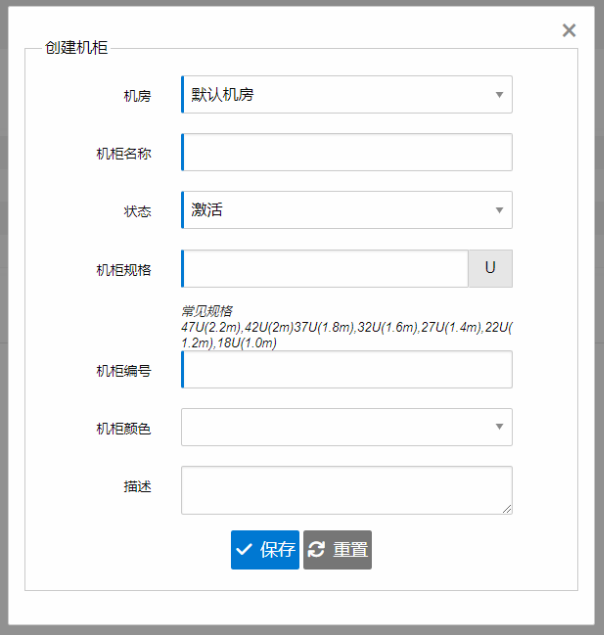Click the 机柜名称 label
The image size is (604, 635).
click(124, 154)
